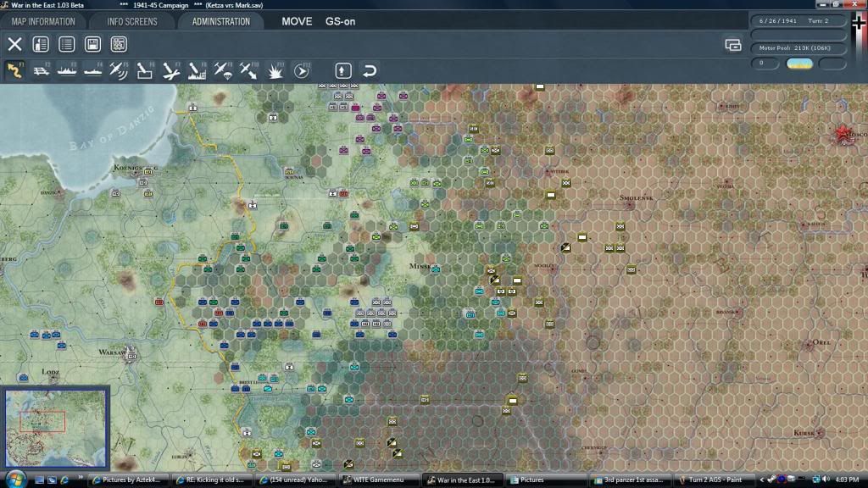Click the undo move curved arrow icon
Image resolution: width=868 pixels, height=488 pixels.
click(370, 71)
